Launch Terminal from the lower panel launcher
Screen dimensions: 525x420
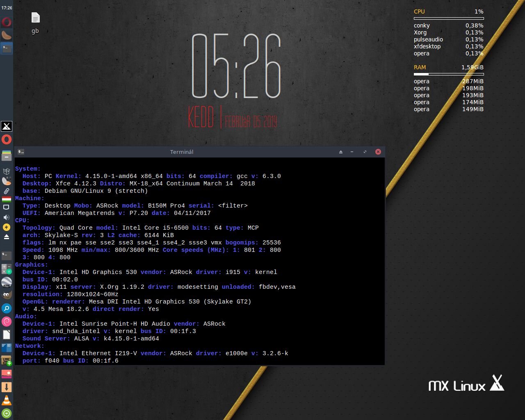[x=7, y=256]
